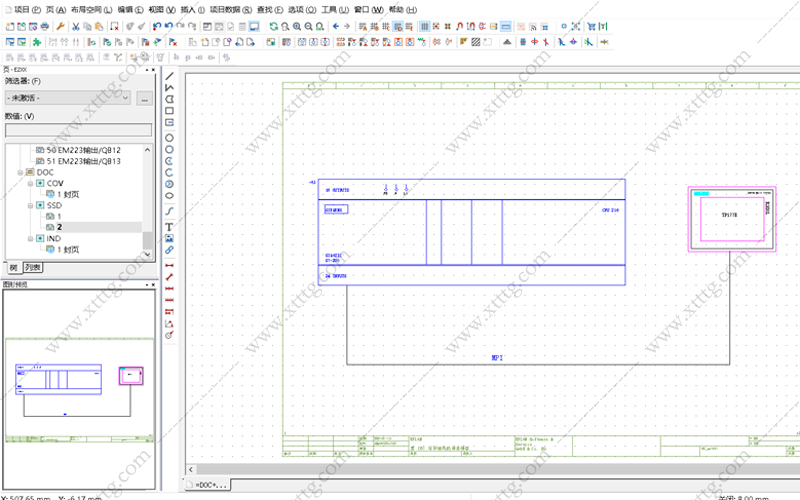The image size is (800, 500).
Task: Click the printer Print icon
Action: point(45,27)
